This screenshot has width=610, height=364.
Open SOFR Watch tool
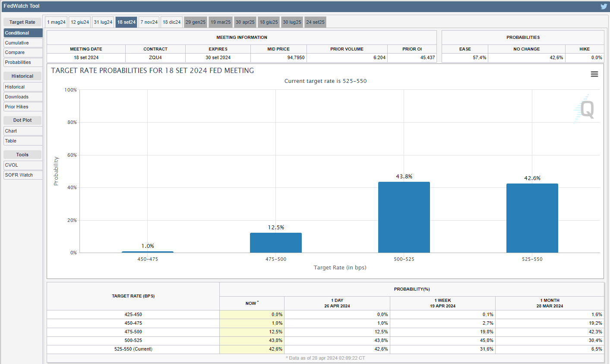[x=23, y=175]
